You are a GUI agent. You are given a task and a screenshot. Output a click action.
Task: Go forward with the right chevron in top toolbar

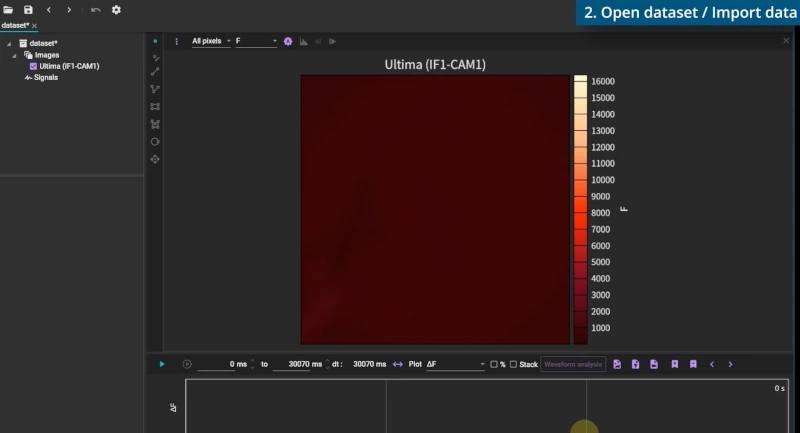click(69, 10)
